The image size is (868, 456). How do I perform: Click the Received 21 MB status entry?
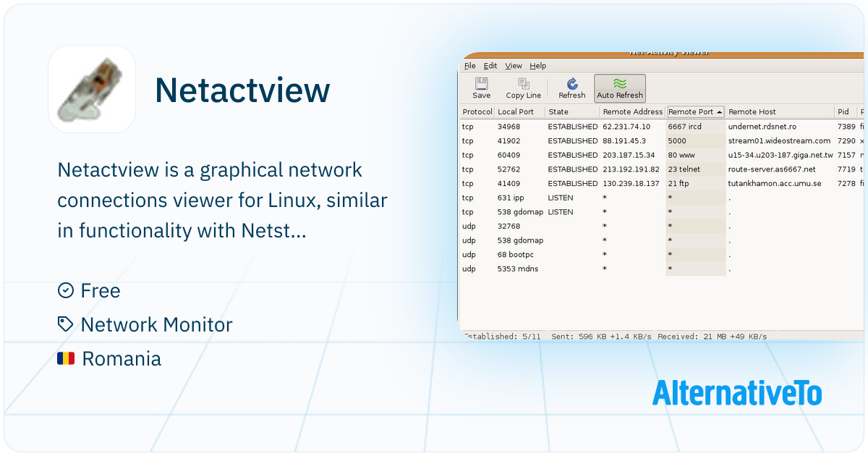(712, 337)
